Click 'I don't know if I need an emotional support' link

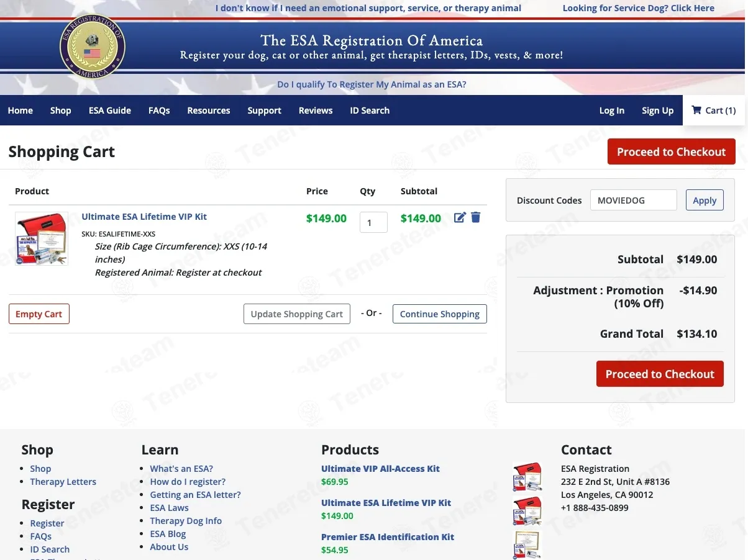tap(368, 8)
